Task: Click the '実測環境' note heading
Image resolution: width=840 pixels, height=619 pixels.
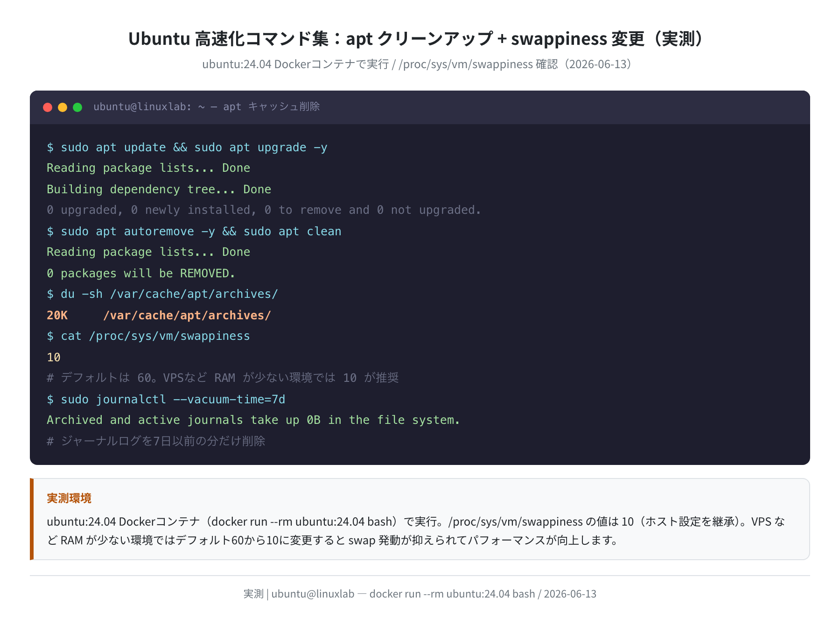Action: coord(69,499)
